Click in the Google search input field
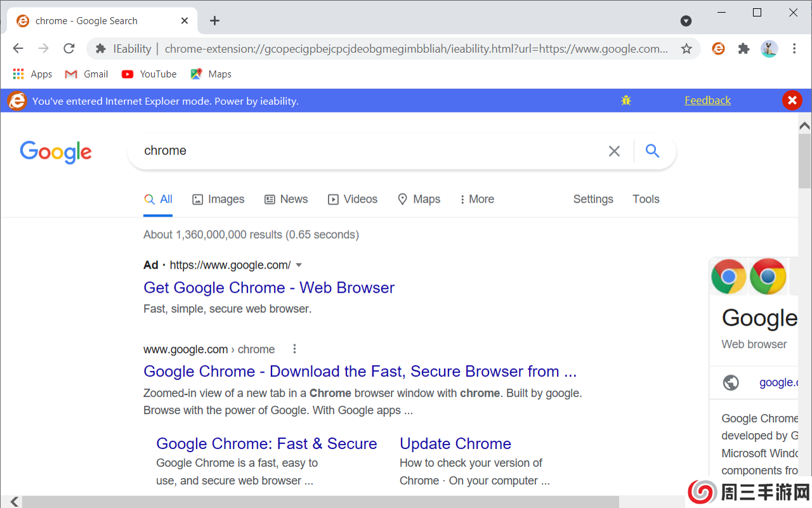This screenshot has height=508, width=812. [368, 151]
